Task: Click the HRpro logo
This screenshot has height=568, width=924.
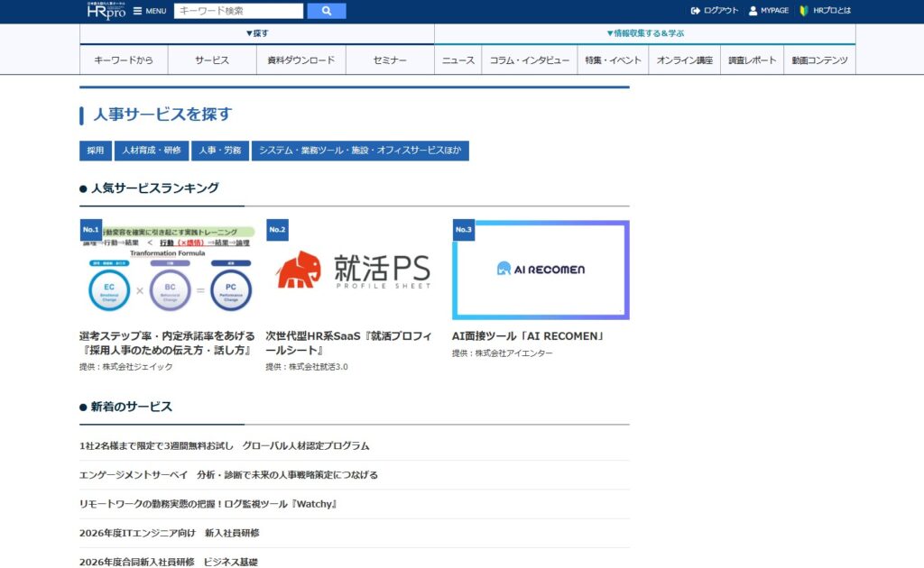Action: pos(106,11)
